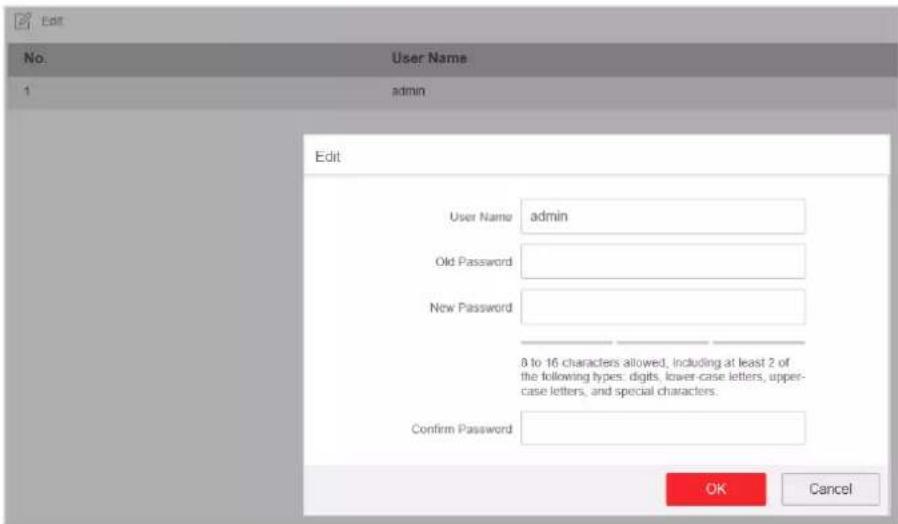Dismiss the dialog with Cancel button
Screen dimensions: 898x524
tap(830, 489)
